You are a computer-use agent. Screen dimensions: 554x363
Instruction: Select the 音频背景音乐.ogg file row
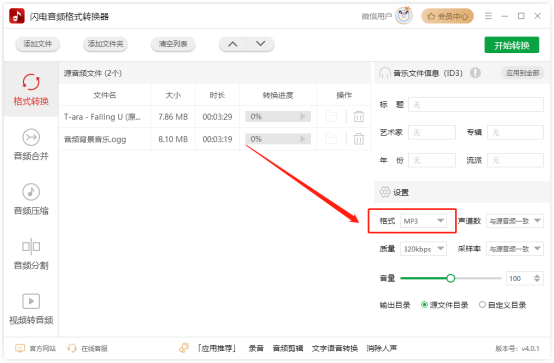coord(215,139)
